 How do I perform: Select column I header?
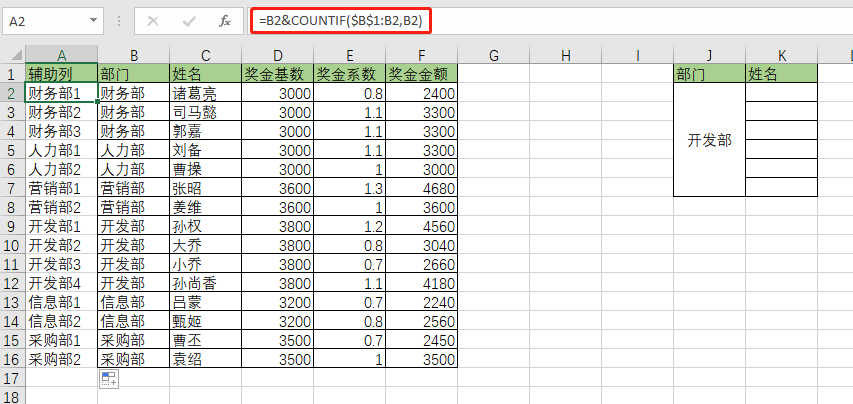pos(637,55)
